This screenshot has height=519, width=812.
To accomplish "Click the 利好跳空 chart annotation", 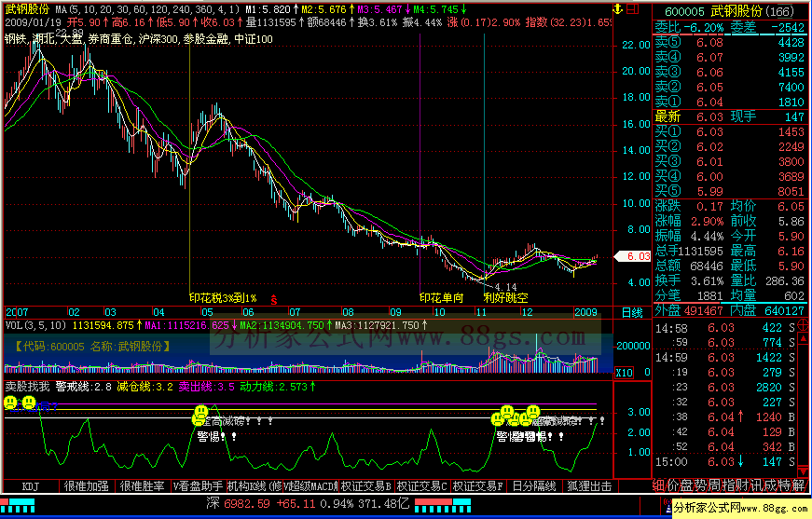I will pos(506,298).
